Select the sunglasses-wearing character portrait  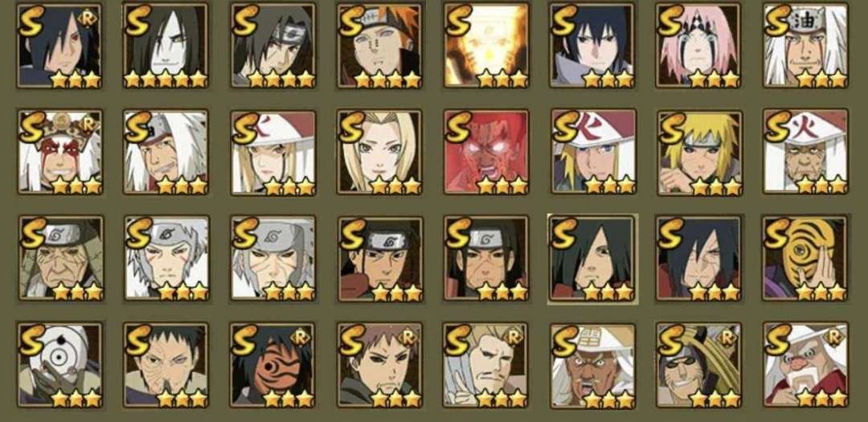click(698, 365)
